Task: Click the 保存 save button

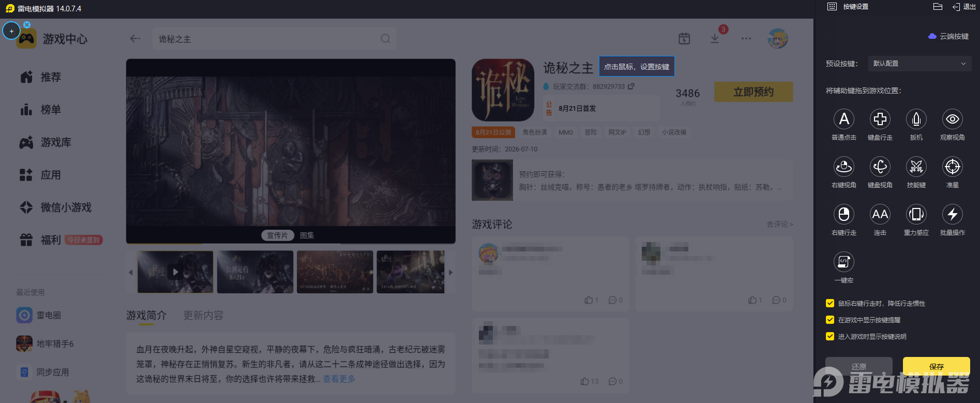Action: point(937,366)
